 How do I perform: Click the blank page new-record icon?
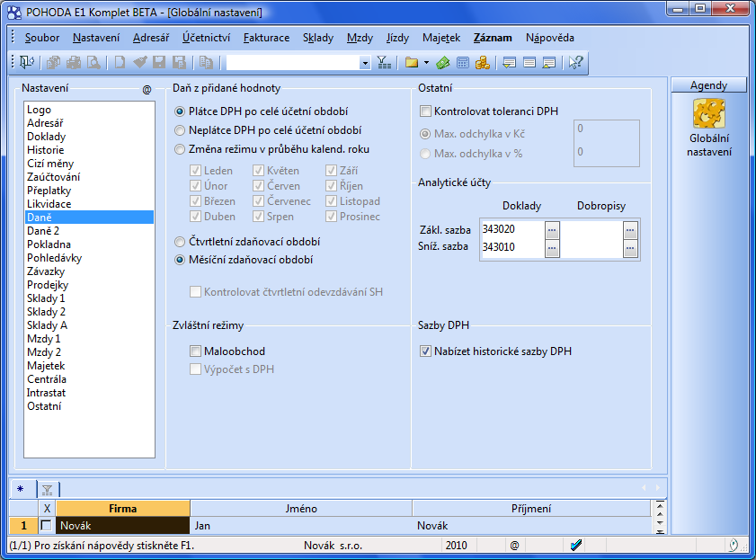click(120, 62)
